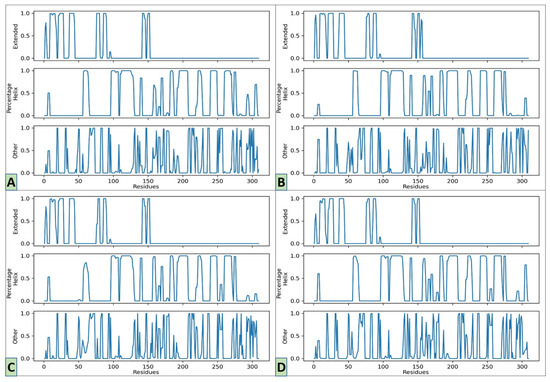Image resolution: width=550 pixels, height=382 pixels.
Task: Click the Extended plot in panel D
Action: tap(421, 221)
